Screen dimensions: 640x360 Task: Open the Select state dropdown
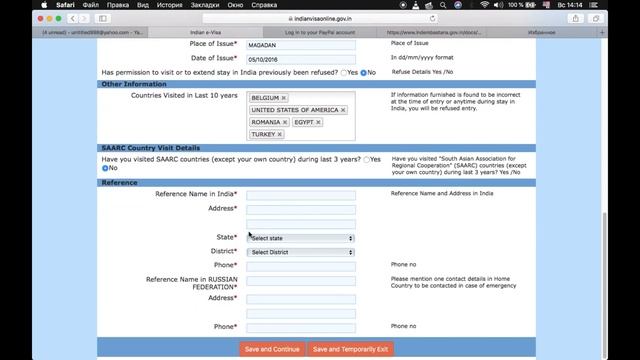pos(301,238)
